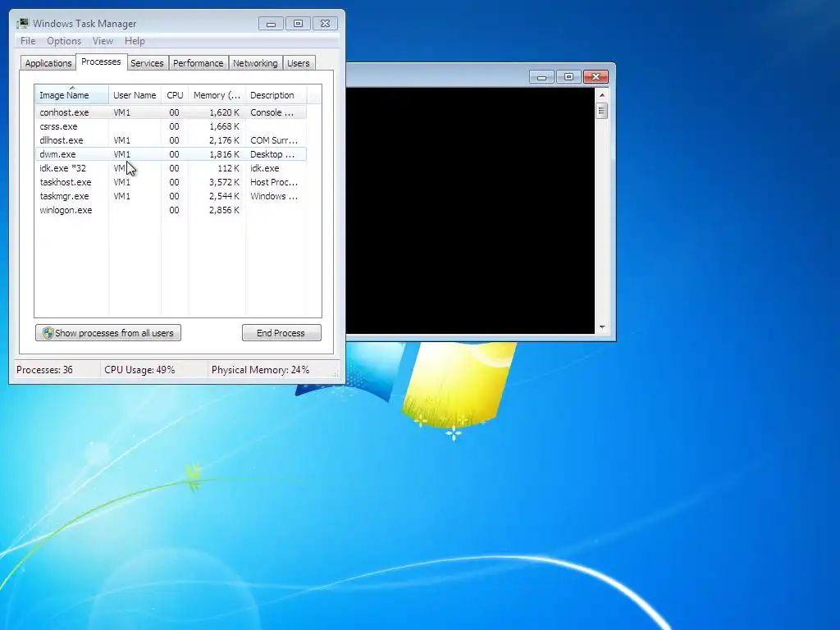Sort by Image Name column header
Screen dimensions: 840x630
tap(72, 95)
